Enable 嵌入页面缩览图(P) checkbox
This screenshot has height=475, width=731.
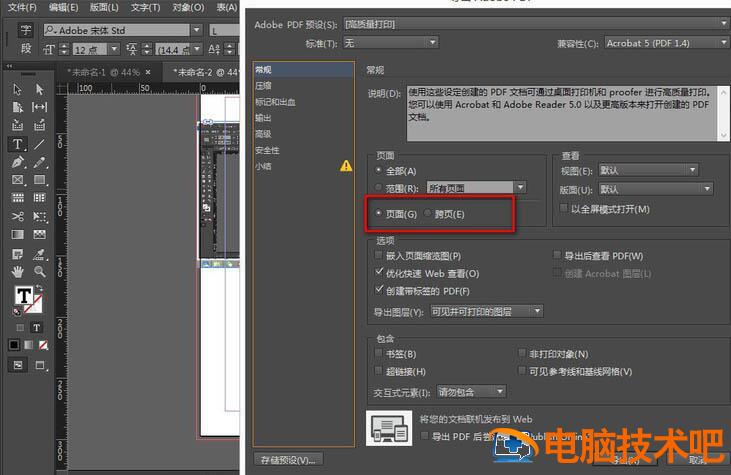tap(379, 255)
